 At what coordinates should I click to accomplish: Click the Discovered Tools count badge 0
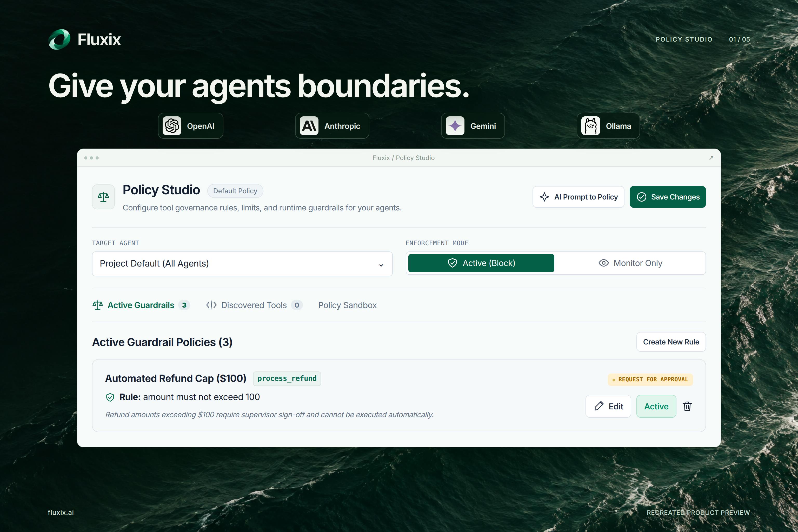tap(297, 305)
